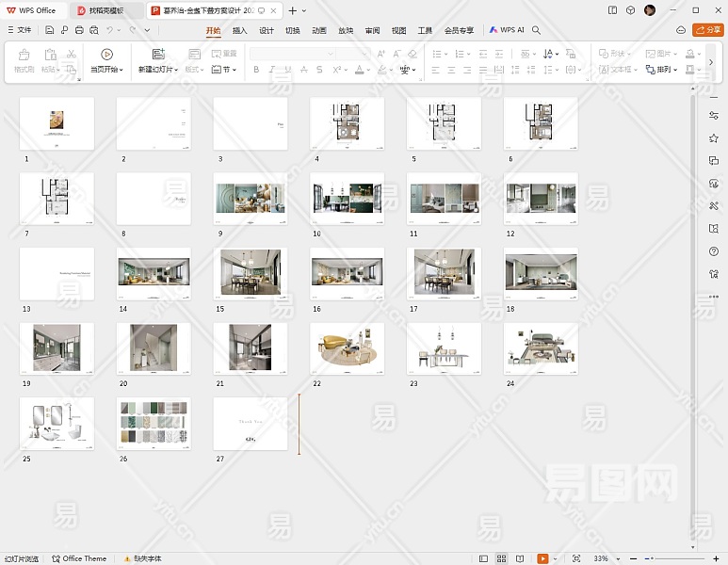Open the 设计 ribbon tab
The image size is (728, 565).
coord(267,30)
